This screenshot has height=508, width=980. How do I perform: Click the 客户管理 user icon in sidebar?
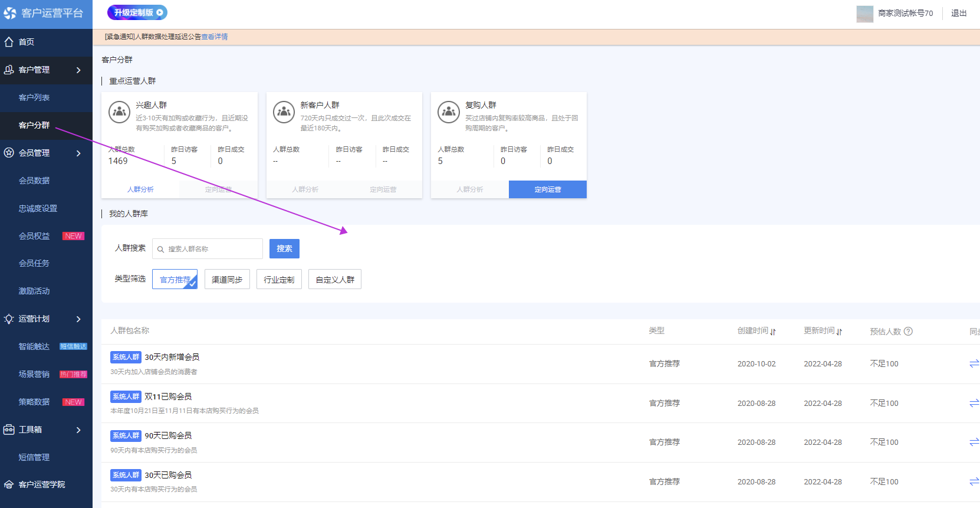tap(9, 70)
